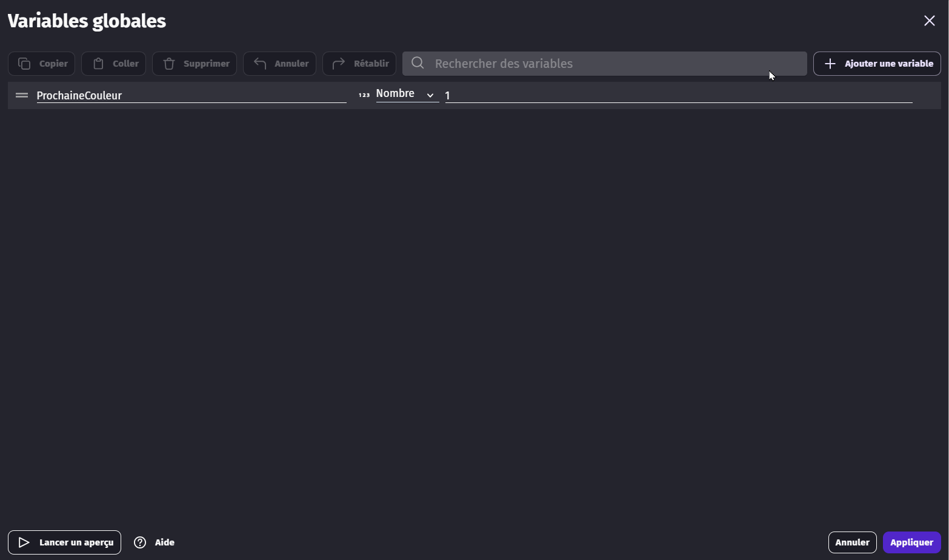Click the clipboard icon in the Coller button
949x560 pixels.
click(98, 64)
